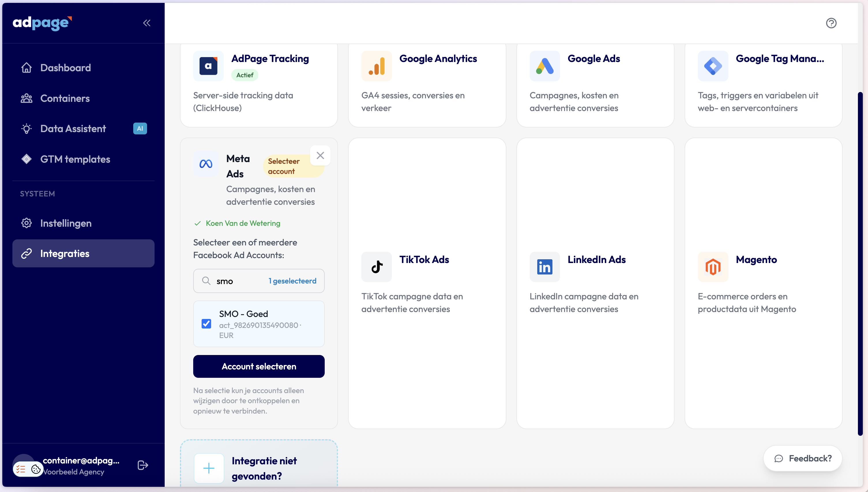The width and height of the screenshot is (868, 492).
Task: Collapse the sidebar with double-chevron icon
Action: [147, 23]
